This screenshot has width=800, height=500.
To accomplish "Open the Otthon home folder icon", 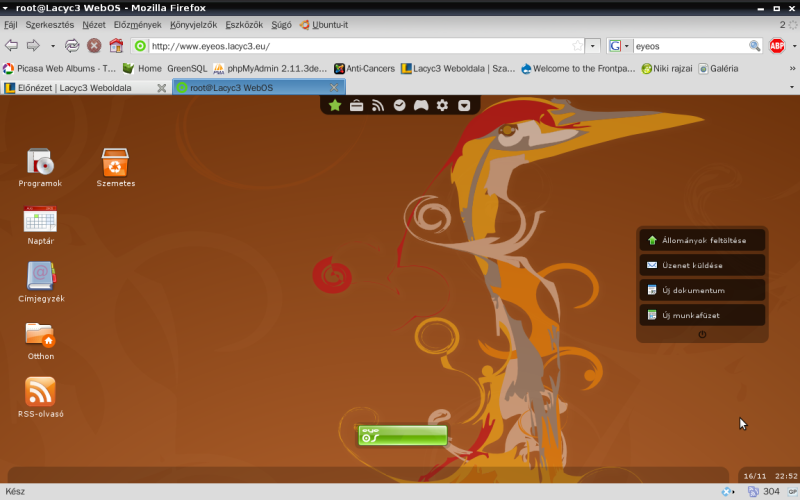I will (40, 340).
